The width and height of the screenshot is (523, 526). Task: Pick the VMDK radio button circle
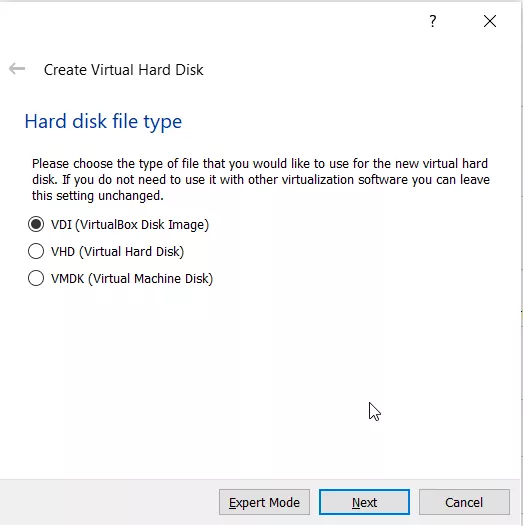point(36,278)
